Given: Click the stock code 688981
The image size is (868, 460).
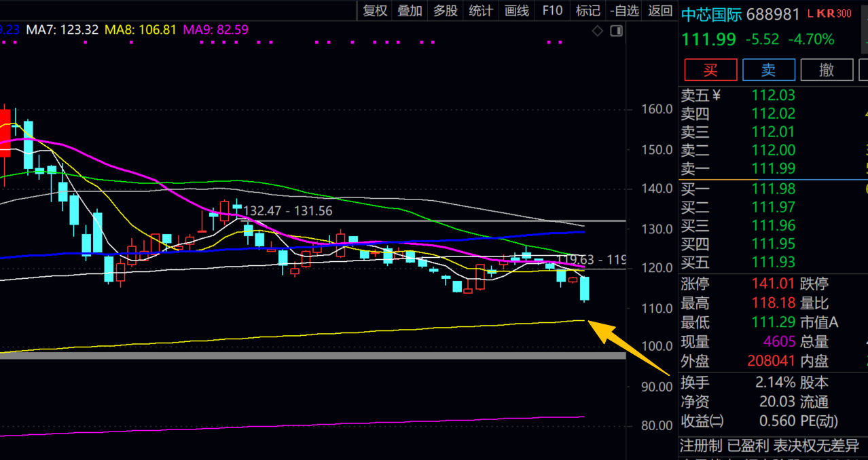Looking at the screenshot, I should (x=773, y=14).
